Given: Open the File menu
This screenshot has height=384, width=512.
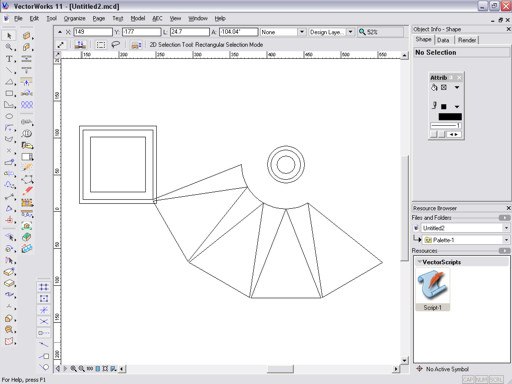Looking at the screenshot, I should [18, 19].
